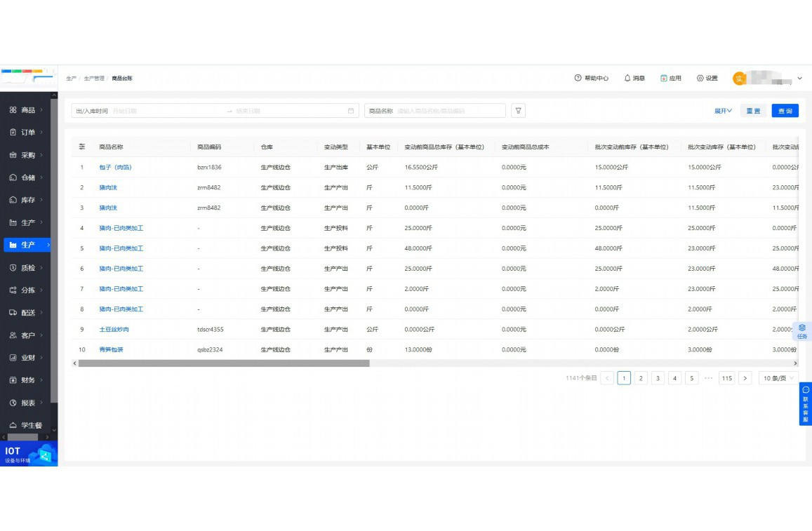Screen dimensions: 812x531
Task: Open the 10 条/页 page size dropdown
Action: pyautogui.click(x=778, y=378)
